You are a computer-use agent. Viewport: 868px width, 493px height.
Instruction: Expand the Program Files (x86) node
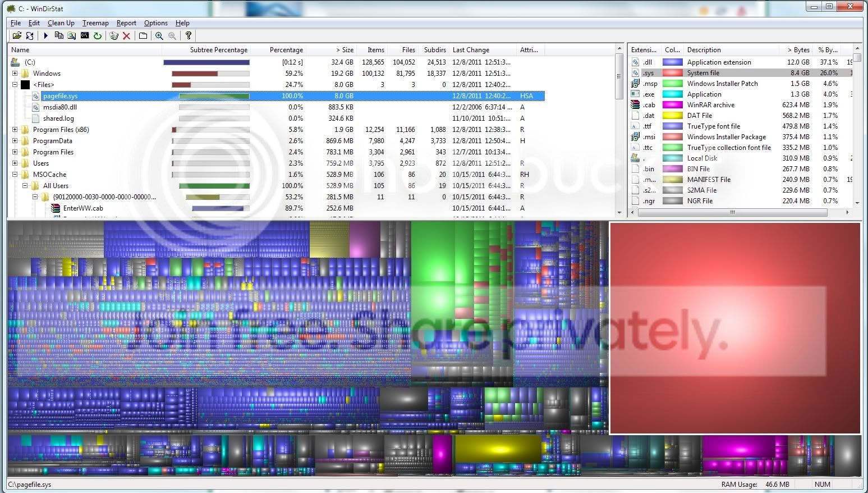[x=15, y=130]
